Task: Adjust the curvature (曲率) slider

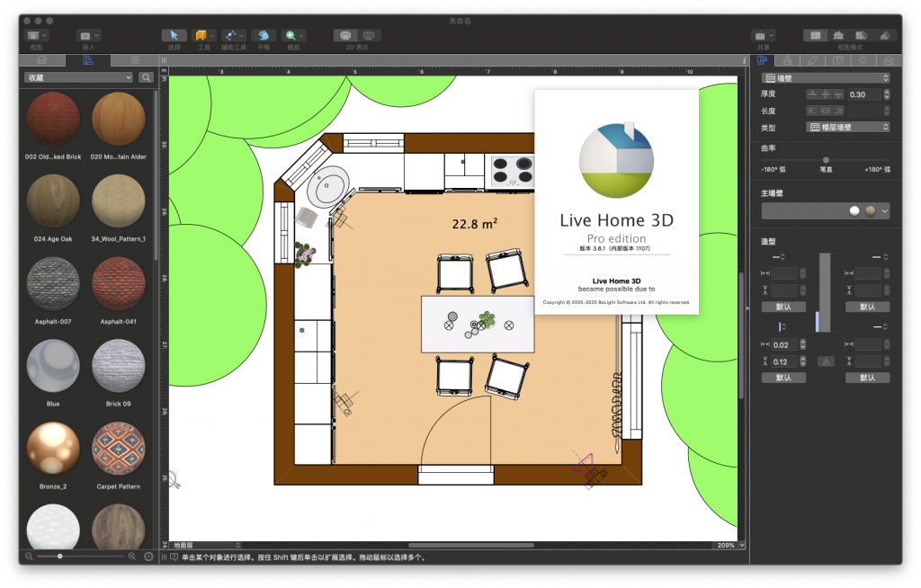Action: [826, 160]
